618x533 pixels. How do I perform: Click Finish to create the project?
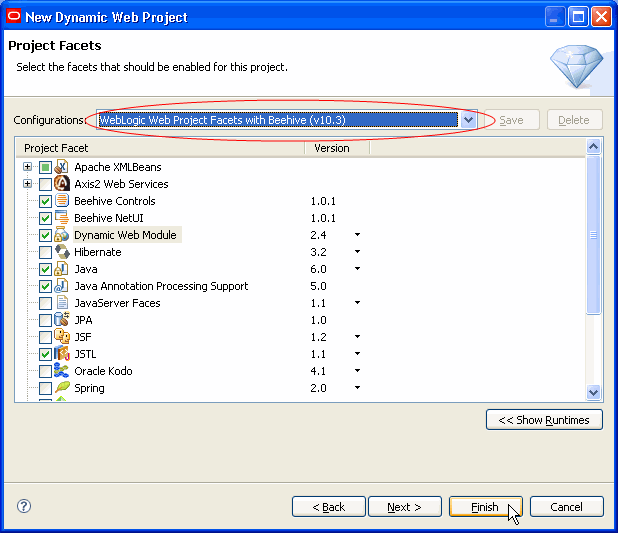click(x=486, y=507)
